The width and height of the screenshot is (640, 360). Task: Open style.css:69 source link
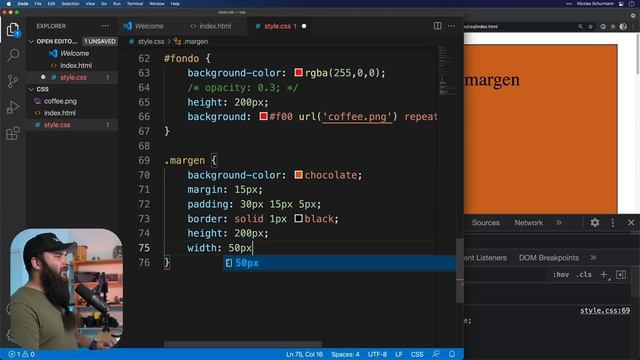pyautogui.click(x=605, y=310)
